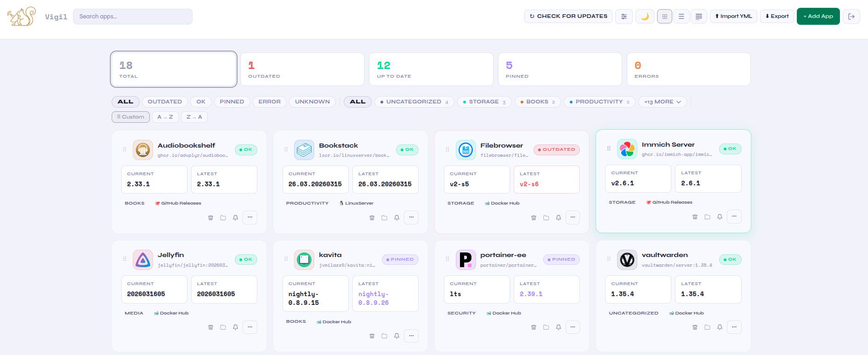Expand the '+13 MORE' categories dropdown
Image resolution: width=868 pixels, height=355 pixels.
pos(662,102)
